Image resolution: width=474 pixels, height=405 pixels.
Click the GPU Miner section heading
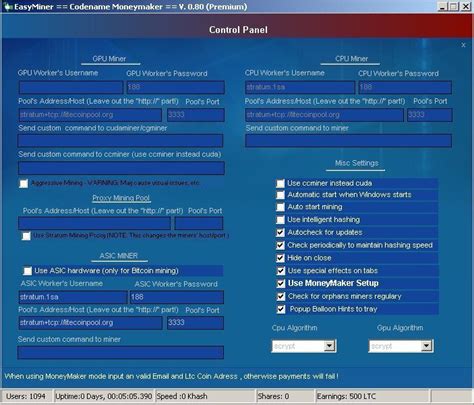pos(109,59)
